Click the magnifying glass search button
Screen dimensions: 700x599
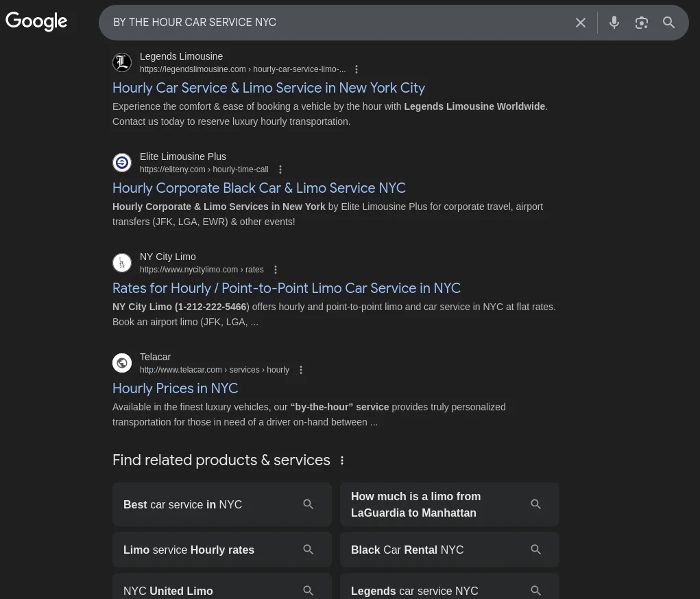pos(669,23)
